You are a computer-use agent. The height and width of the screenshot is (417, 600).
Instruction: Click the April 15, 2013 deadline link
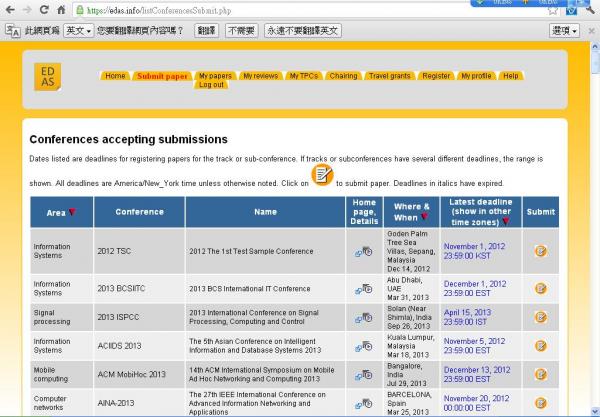[x=467, y=317]
